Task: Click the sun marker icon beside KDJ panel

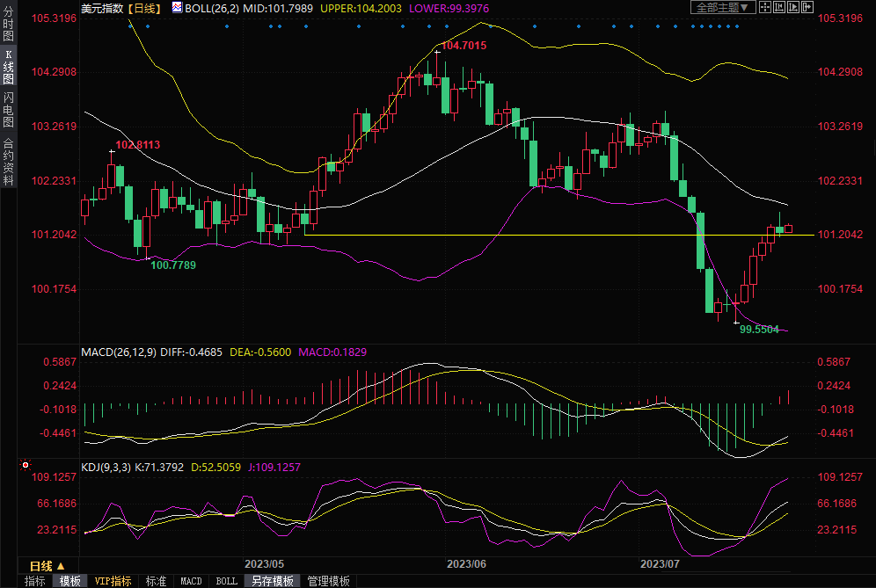Action: [x=26, y=464]
